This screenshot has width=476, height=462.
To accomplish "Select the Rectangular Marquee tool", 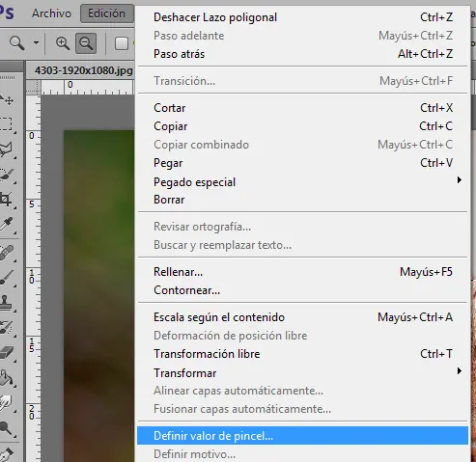I will [7, 124].
